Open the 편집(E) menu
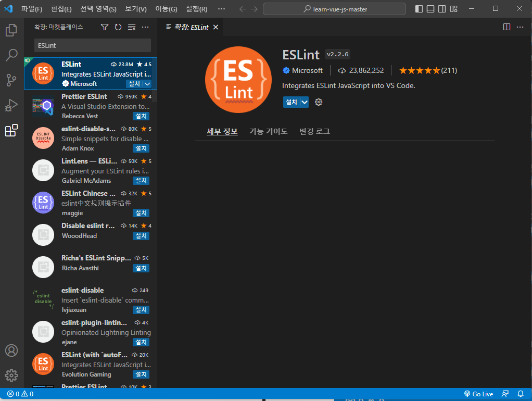The image size is (532, 401). (x=61, y=9)
